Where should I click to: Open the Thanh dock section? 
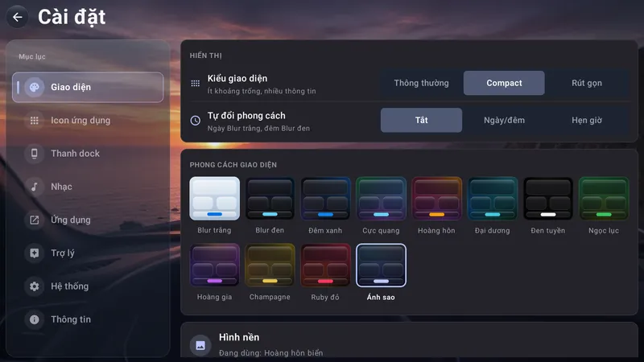pyautogui.click(x=88, y=154)
